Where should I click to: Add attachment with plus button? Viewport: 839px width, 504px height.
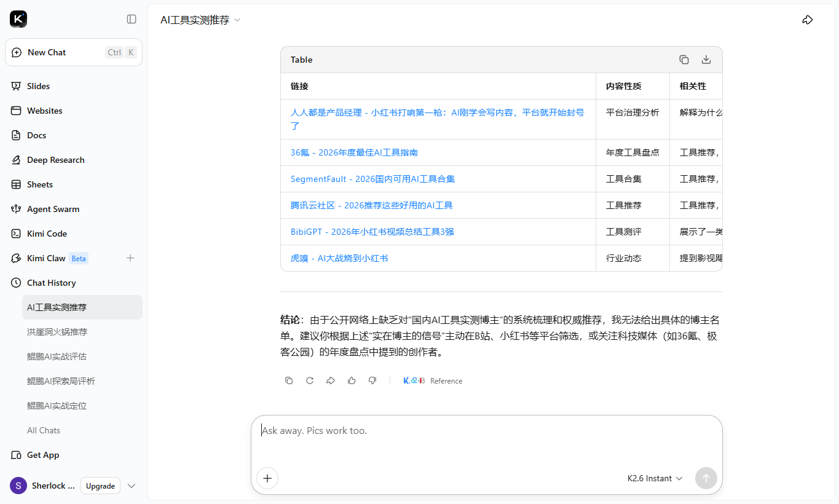pyautogui.click(x=267, y=478)
